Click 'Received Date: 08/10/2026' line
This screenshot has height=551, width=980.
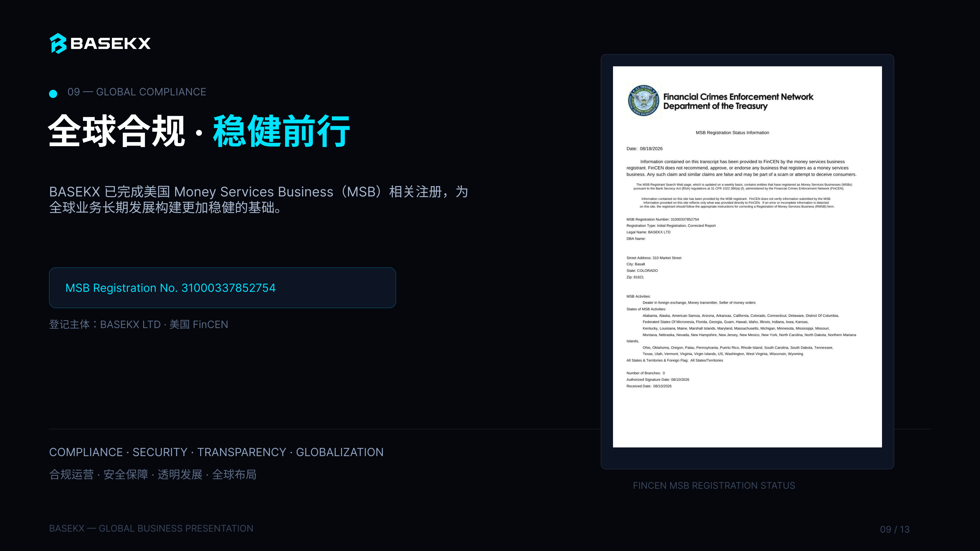(649, 386)
